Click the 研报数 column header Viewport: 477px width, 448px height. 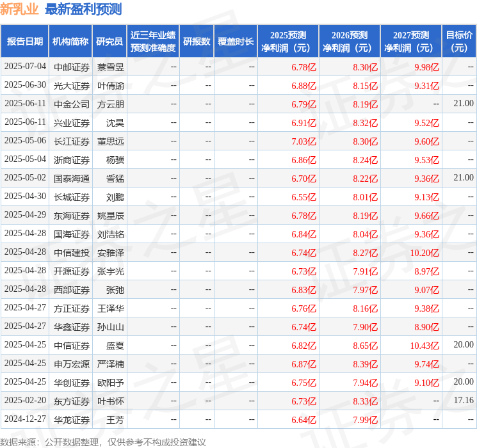coord(197,42)
